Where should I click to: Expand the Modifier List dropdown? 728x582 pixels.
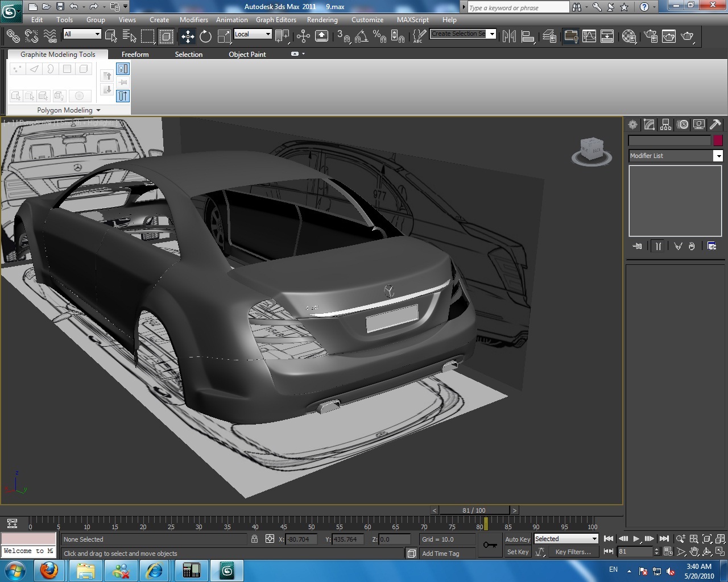(676, 156)
